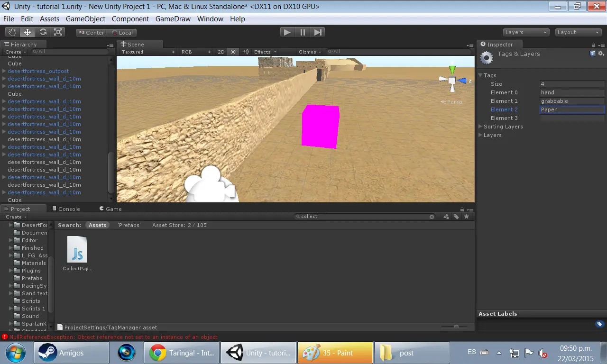Click search by type filter icon

coord(446,217)
